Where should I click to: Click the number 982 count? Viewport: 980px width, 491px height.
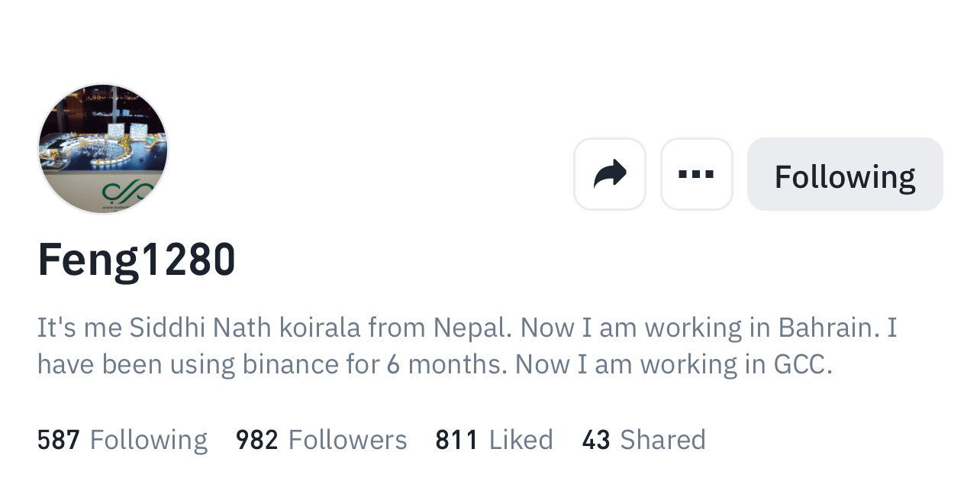[x=257, y=440]
